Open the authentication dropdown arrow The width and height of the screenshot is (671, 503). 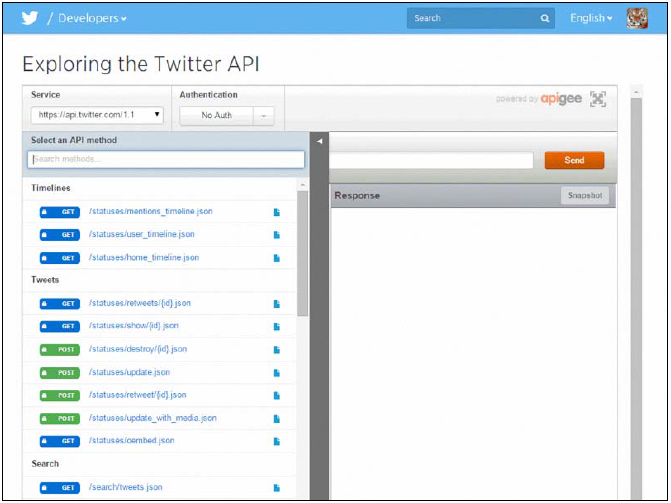[264, 116]
